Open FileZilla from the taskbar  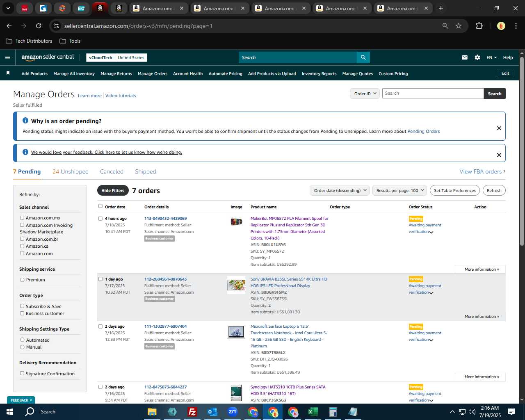pos(192,412)
